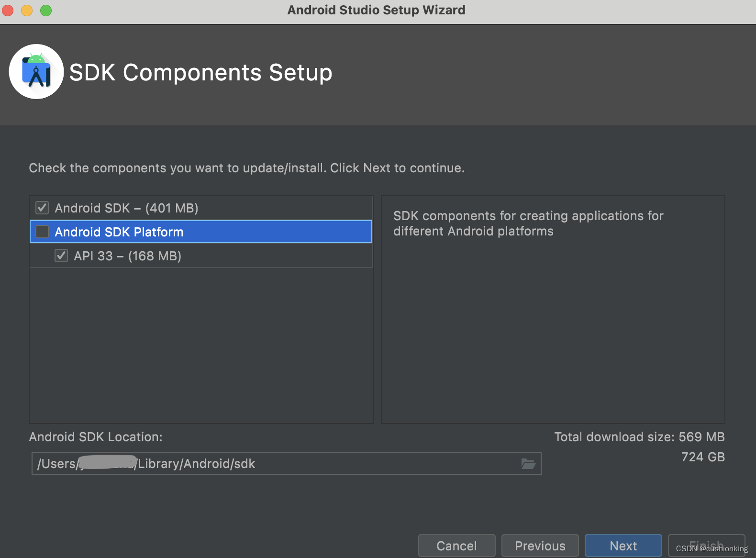Go back with the Previous button
The width and height of the screenshot is (756, 558).
point(540,546)
